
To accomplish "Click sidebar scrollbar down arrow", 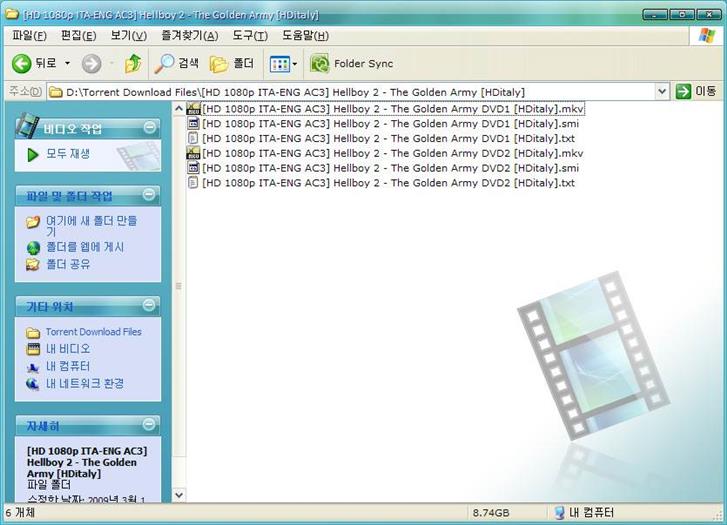I will 179,495.
